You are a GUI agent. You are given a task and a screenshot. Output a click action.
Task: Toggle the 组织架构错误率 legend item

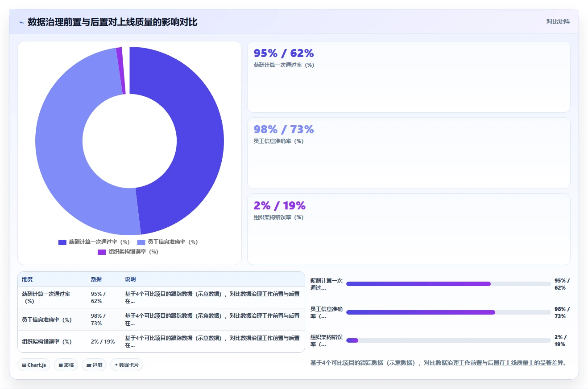(x=128, y=252)
